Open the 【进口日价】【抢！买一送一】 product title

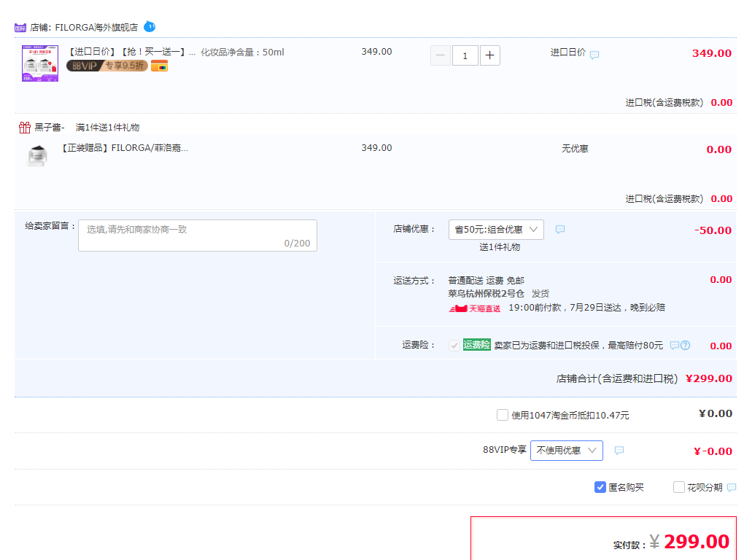coord(131,52)
